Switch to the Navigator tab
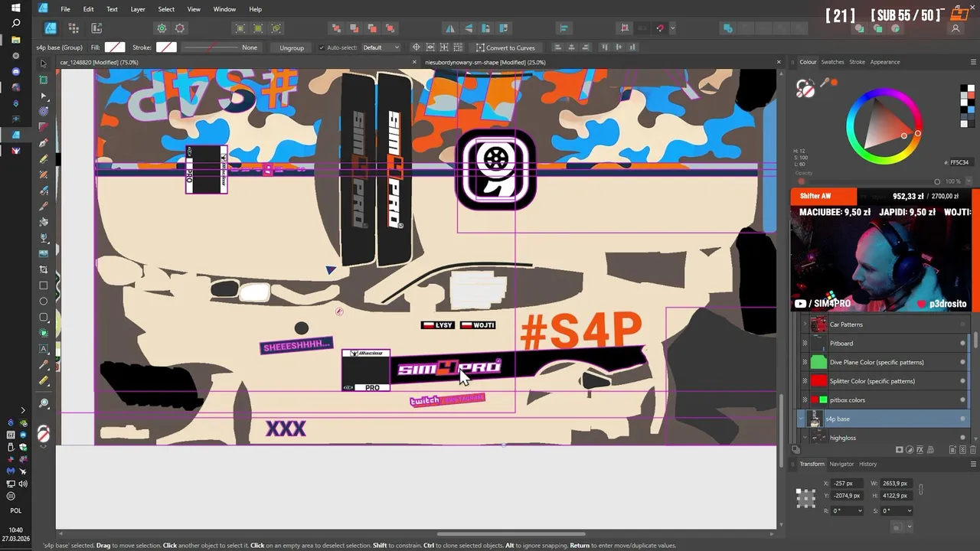This screenshot has width=980, height=551. tap(841, 464)
